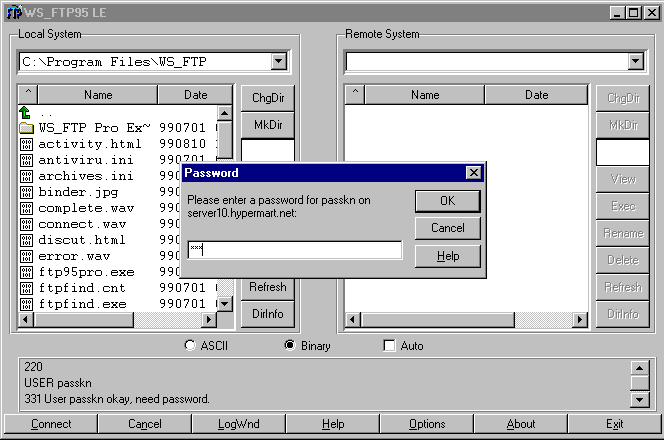Viewport: 664px width, 440px height.
Task: Click the ftpfind.exe file icon
Action: click(26, 304)
